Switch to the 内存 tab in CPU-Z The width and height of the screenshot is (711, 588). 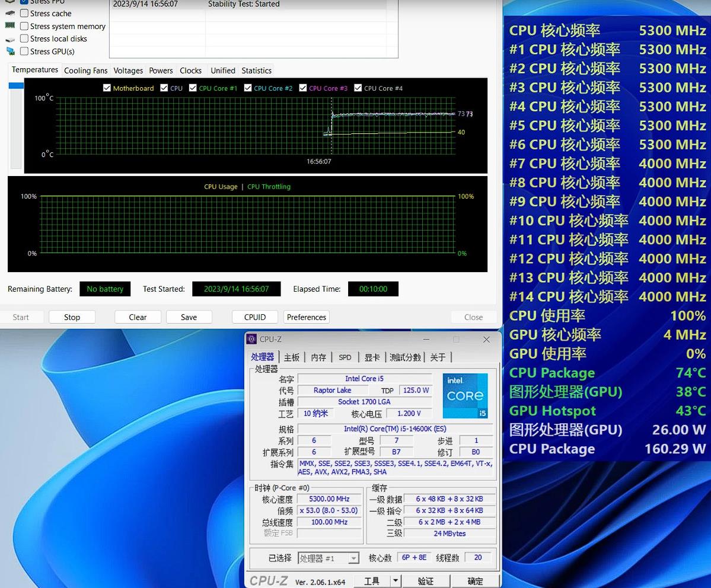click(x=318, y=357)
